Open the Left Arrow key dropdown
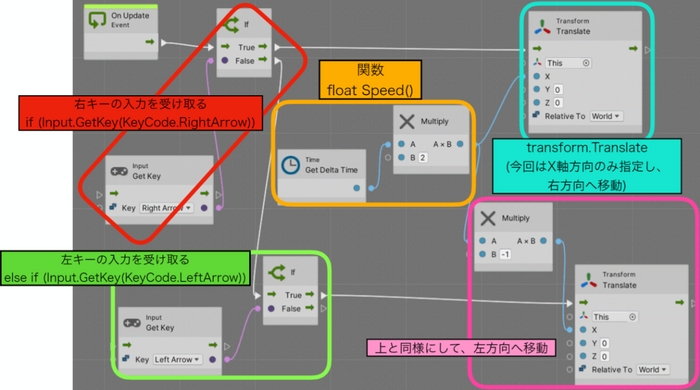The height and width of the screenshot is (390, 700). tap(178, 360)
